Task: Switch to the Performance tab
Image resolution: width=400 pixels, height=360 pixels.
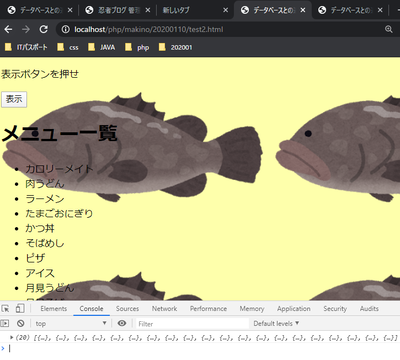Action: tap(208, 309)
